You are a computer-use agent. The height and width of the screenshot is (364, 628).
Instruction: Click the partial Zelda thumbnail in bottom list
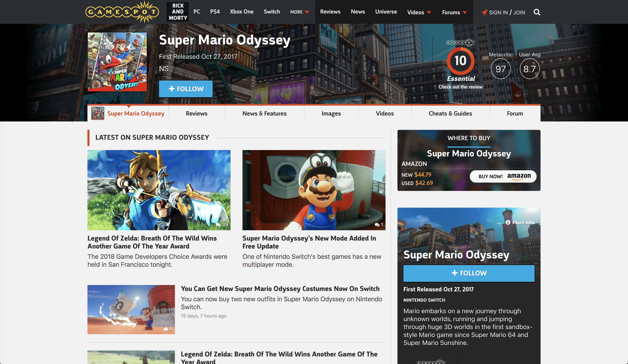(x=131, y=357)
